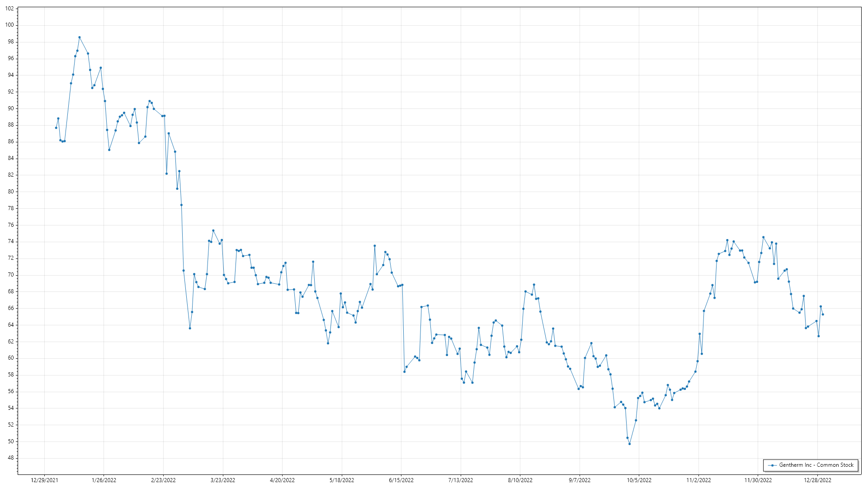868x488 pixels.
Task: Select the 7/13/2022 x-axis date label
Action: (461, 480)
